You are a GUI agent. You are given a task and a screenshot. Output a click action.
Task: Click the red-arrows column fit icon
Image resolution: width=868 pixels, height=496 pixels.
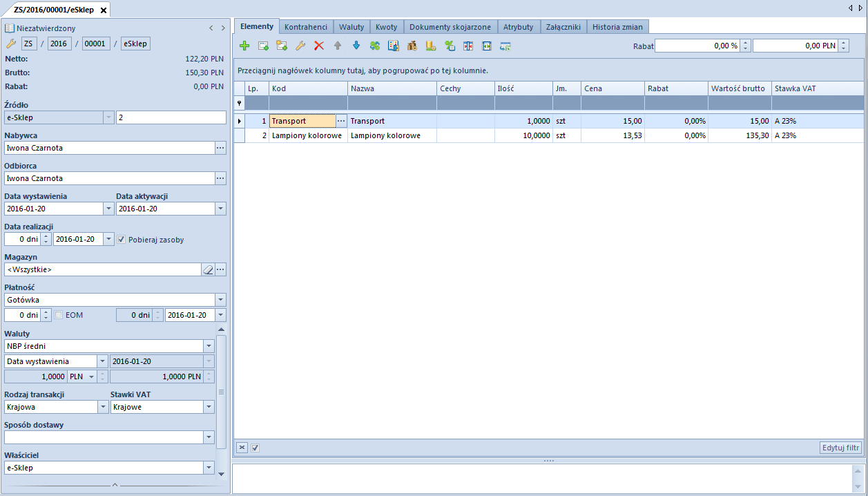pyautogui.click(x=468, y=46)
